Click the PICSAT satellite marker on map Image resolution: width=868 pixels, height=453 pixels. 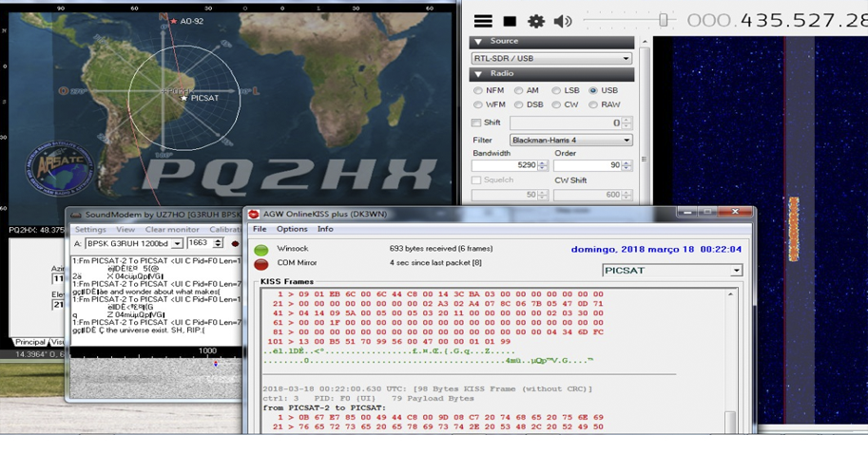click(x=183, y=98)
